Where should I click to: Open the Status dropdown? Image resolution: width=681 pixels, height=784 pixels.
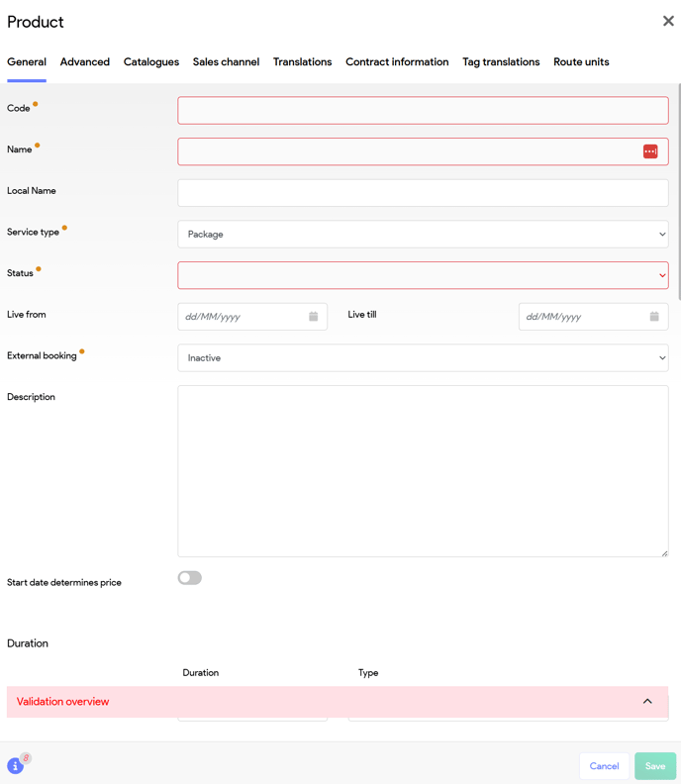(x=423, y=275)
